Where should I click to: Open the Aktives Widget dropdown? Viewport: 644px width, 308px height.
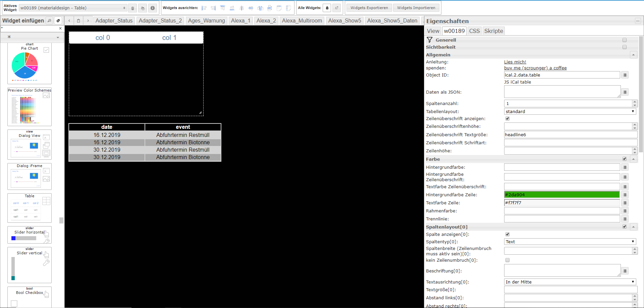[73, 8]
